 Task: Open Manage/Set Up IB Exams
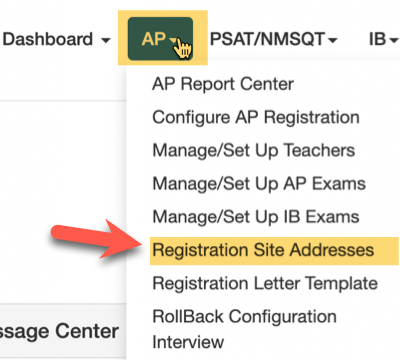tap(256, 217)
